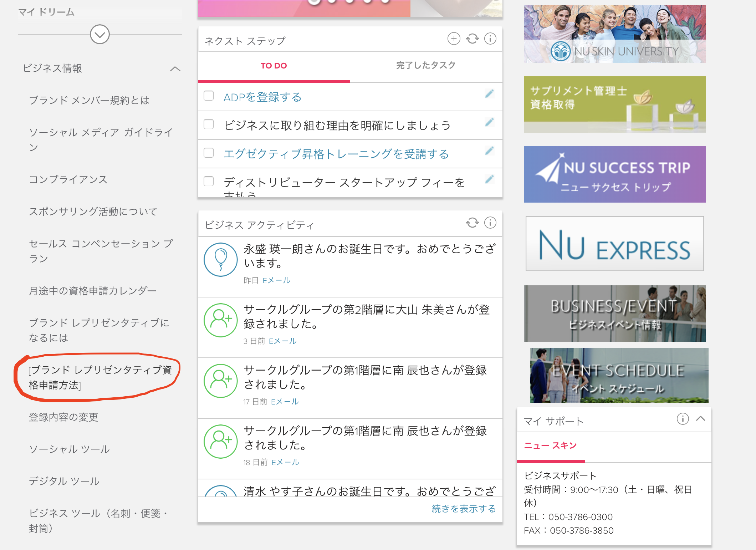This screenshot has width=756, height=550.
Task: Click the ADPを登録する link
Action: point(262,97)
